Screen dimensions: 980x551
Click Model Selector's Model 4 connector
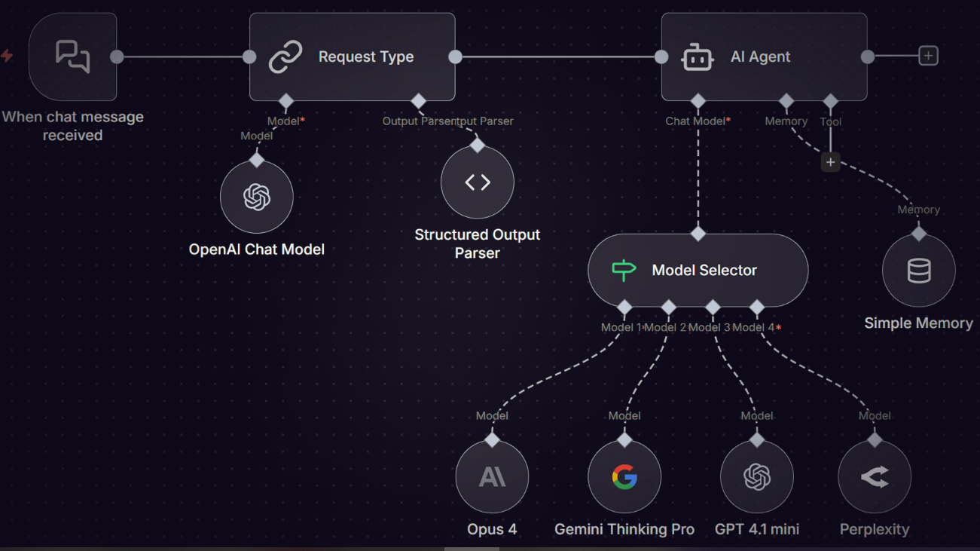coord(757,307)
